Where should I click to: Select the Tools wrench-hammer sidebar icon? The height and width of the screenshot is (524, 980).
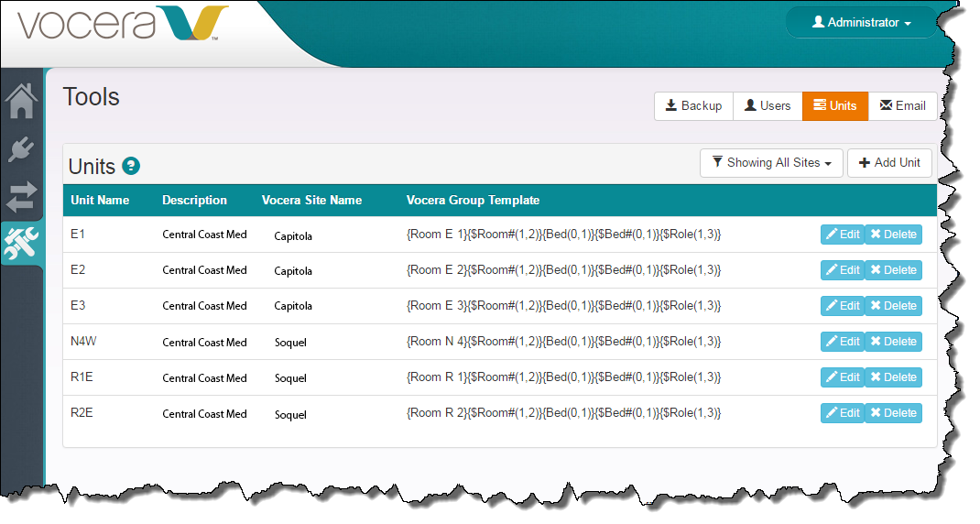click(21, 244)
